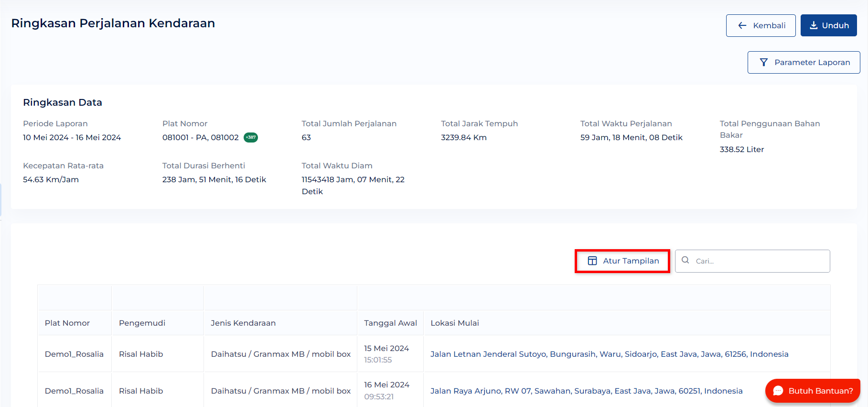
Task: Click Risal Habib in the 15 Mei 2024 row
Action: 141,354
